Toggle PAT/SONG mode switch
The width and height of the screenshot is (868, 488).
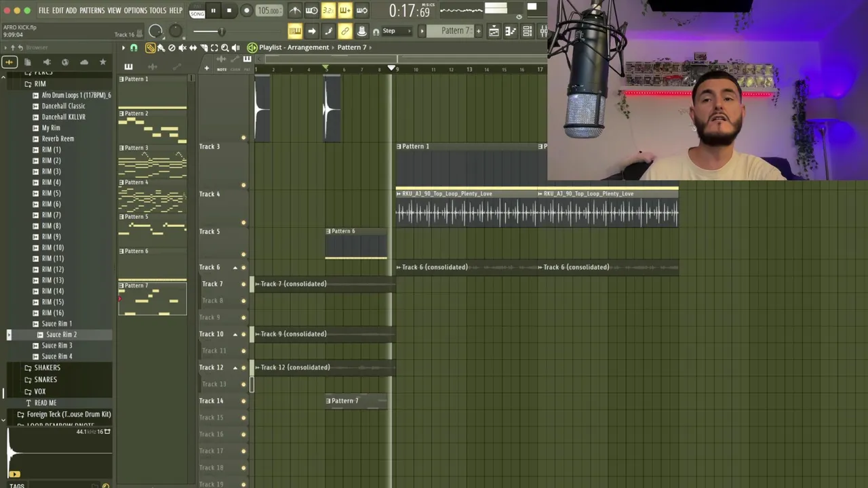[197, 12]
